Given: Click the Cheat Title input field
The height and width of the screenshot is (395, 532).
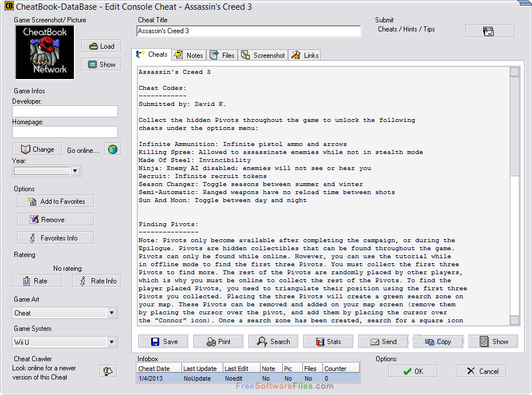Looking at the screenshot, I should 249,31.
